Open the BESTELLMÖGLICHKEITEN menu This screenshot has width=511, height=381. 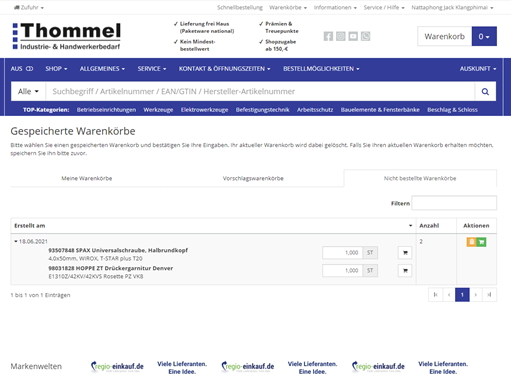coord(321,69)
